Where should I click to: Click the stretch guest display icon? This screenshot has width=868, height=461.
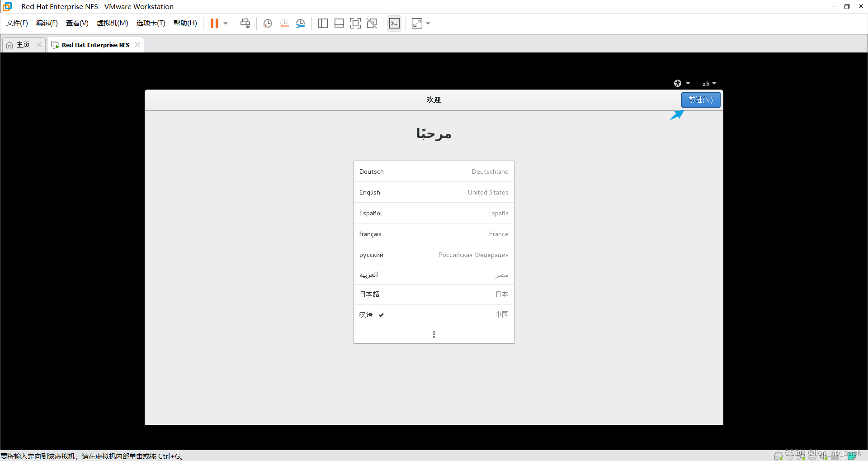click(x=417, y=23)
